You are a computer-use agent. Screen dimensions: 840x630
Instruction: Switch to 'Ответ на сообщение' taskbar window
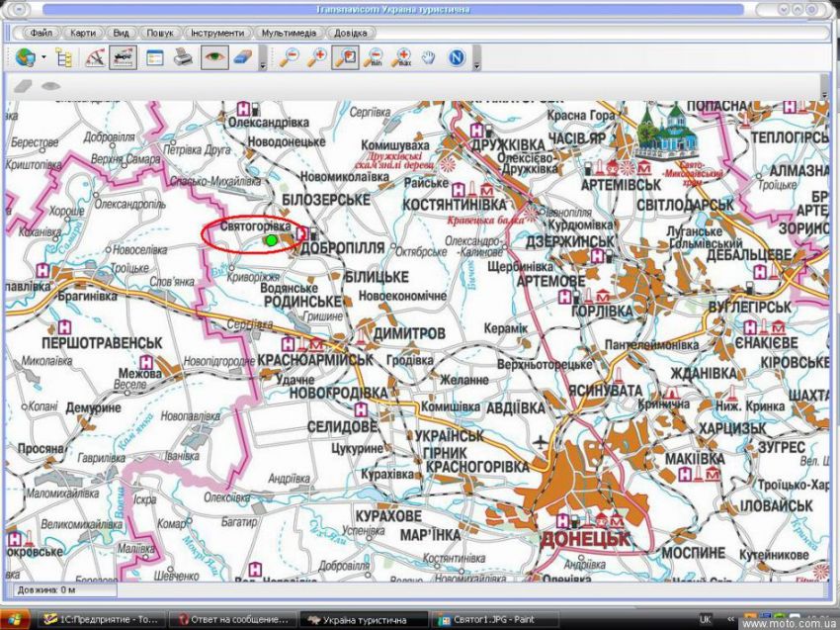[233, 620]
